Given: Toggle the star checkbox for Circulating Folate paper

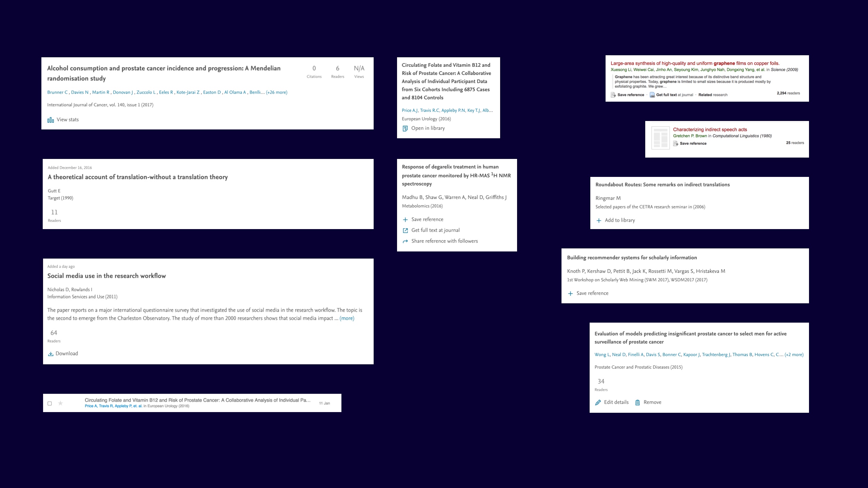Looking at the screenshot, I should coord(60,403).
